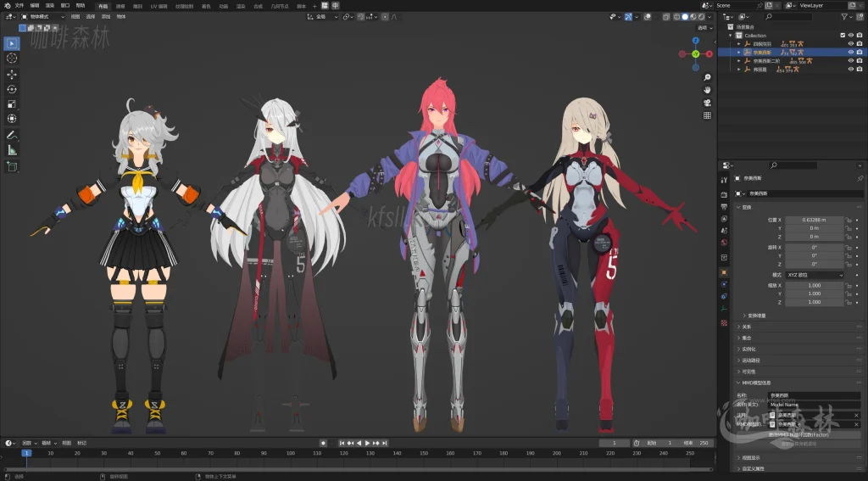Screen dimensions: 868x481
Task: Toggle X-ray mode in viewport header
Action: coord(666,17)
